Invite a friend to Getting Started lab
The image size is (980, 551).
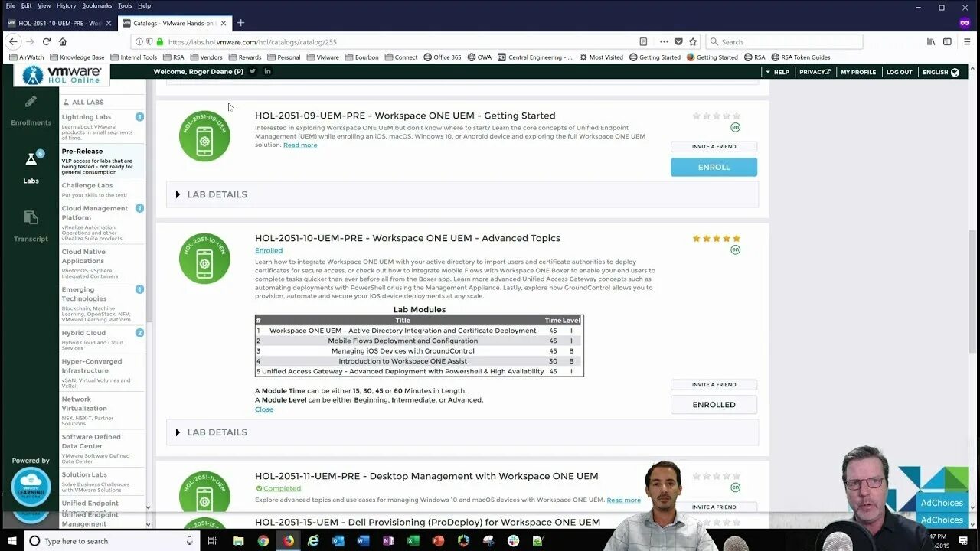[714, 147]
